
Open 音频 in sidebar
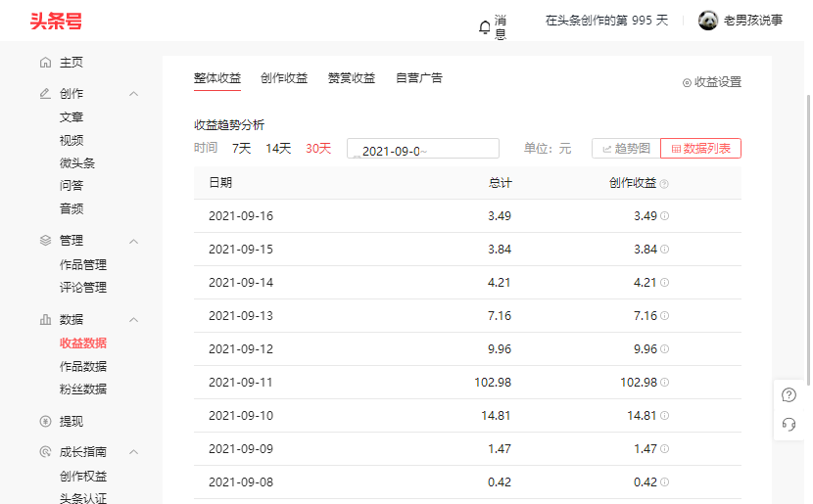pyautogui.click(x=72, y=208)
